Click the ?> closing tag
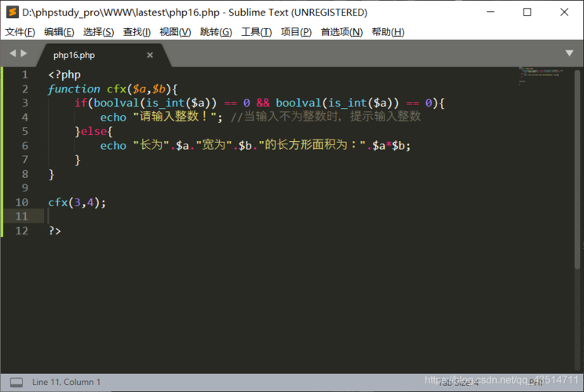 point(54,230)
